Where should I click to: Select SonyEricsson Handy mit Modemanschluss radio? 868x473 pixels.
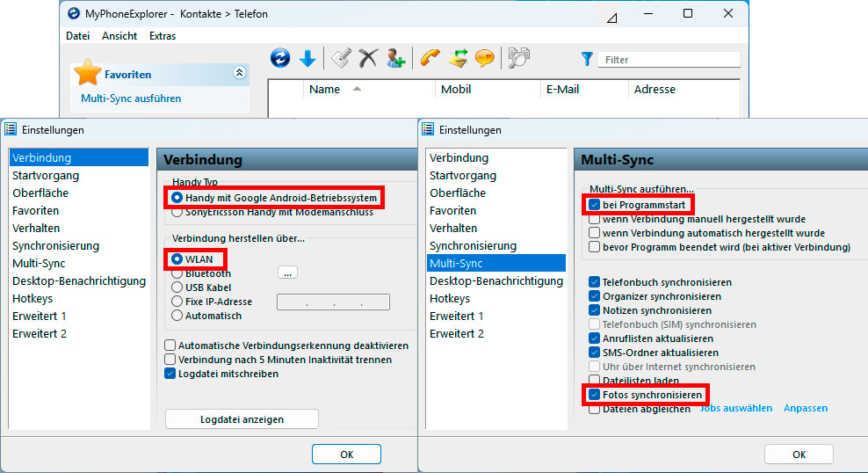click(x=177, y=212)
